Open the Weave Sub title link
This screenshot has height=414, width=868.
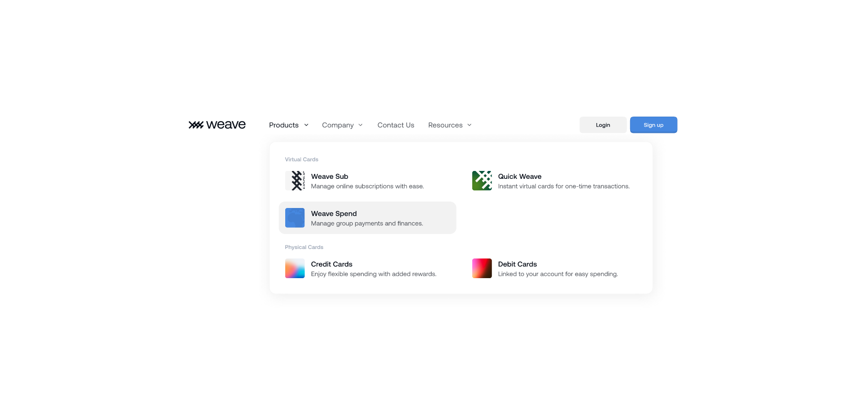(330, 176)
